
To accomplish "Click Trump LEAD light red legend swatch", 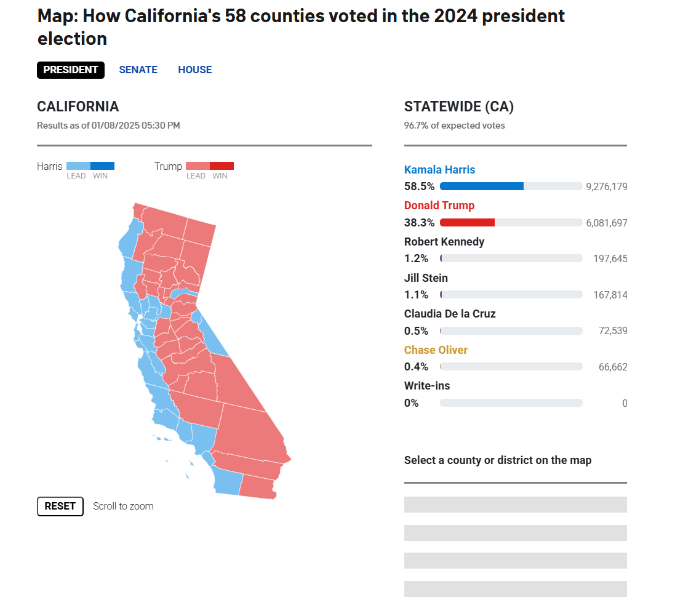I will tap(198, 166).
